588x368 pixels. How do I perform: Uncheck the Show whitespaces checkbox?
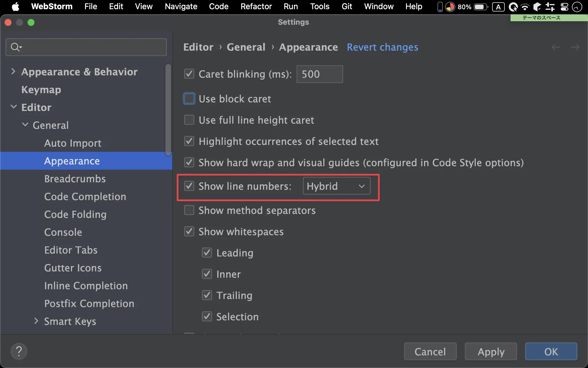coord(189,231)
